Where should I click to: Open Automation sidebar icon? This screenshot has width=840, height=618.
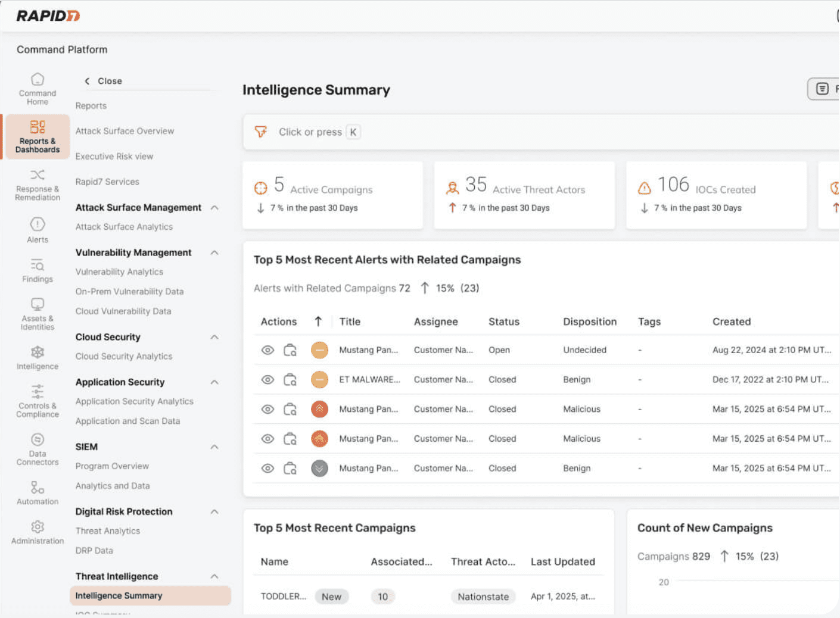(38, 493)
